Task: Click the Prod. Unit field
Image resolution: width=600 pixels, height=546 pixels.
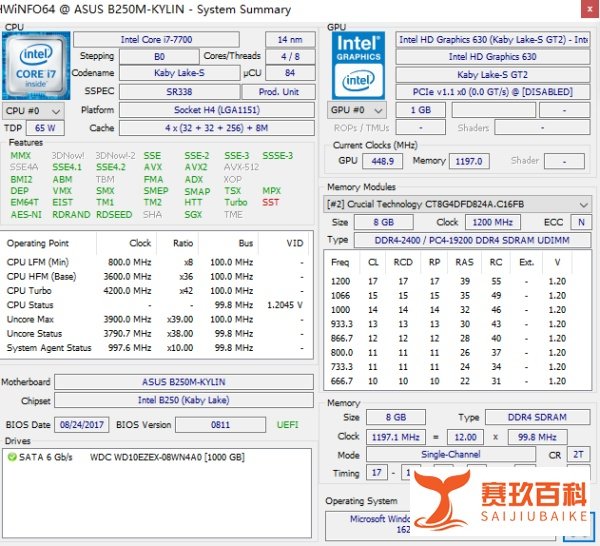Action: point(279,92)
